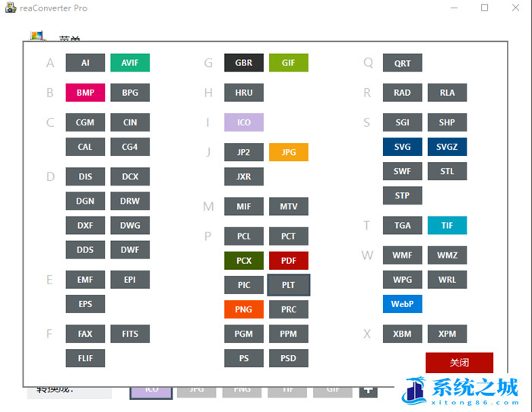Select the AI format button
Viewport: 532px width, 412px height.
(85, 63)
